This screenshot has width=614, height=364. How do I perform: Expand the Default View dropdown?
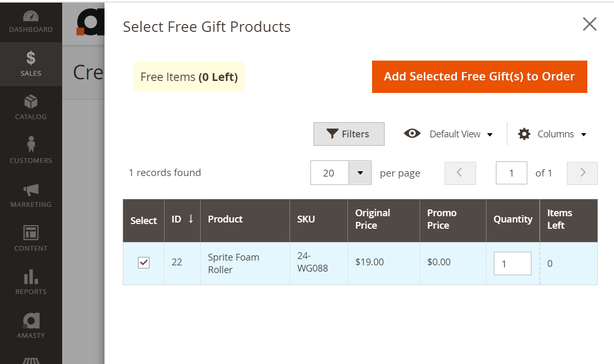coord(461,134)
